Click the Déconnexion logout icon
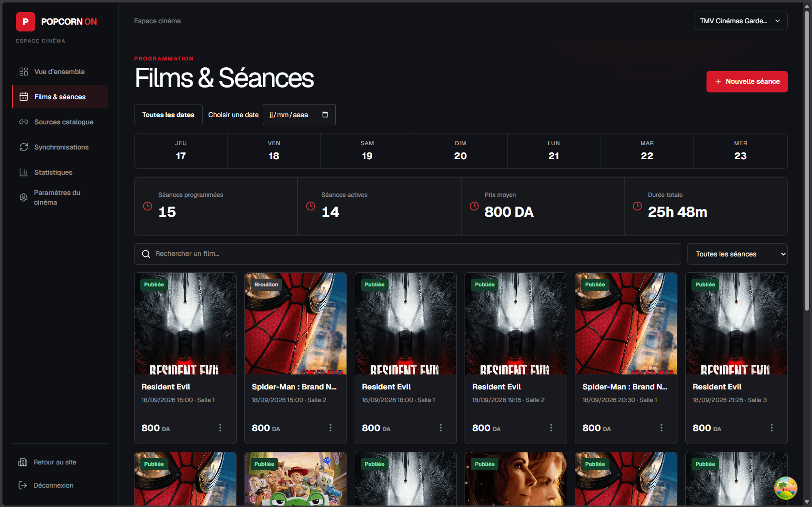812x507 pixels. pyautogui.click(x=23, y=485)
